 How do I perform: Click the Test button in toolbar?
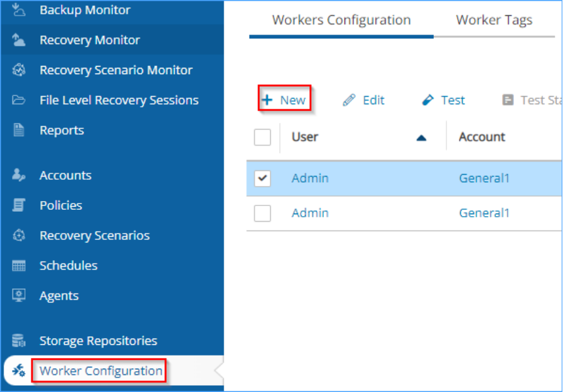443,100
